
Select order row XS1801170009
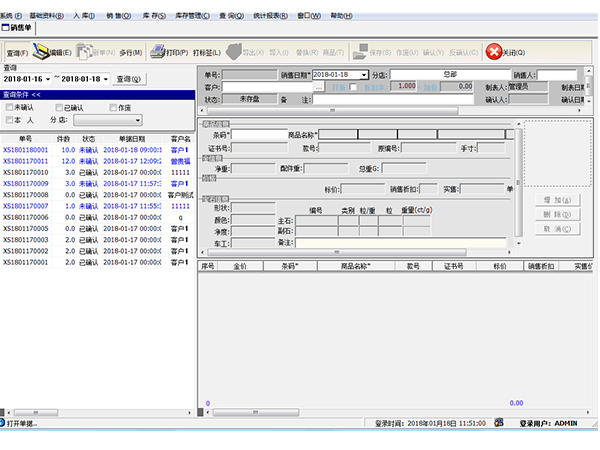[97, 184]
